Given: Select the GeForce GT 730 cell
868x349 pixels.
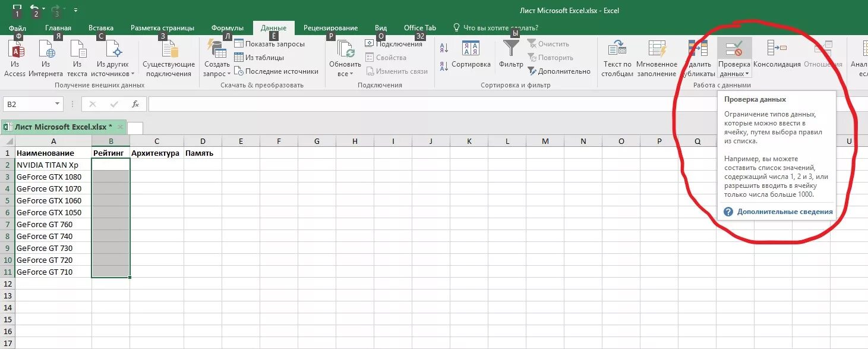Looking at the screenshot, I should 53,248.
